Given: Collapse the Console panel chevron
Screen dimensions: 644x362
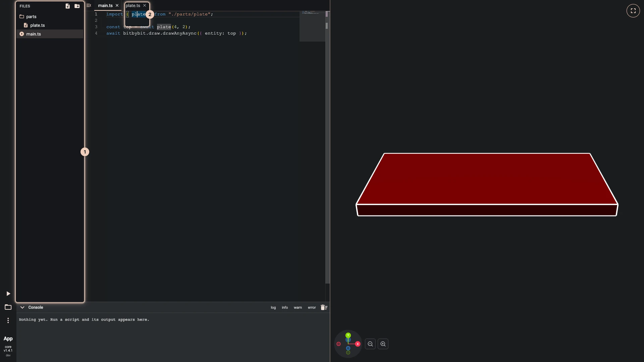Looking at the screenshot, I should coord(22,307).
